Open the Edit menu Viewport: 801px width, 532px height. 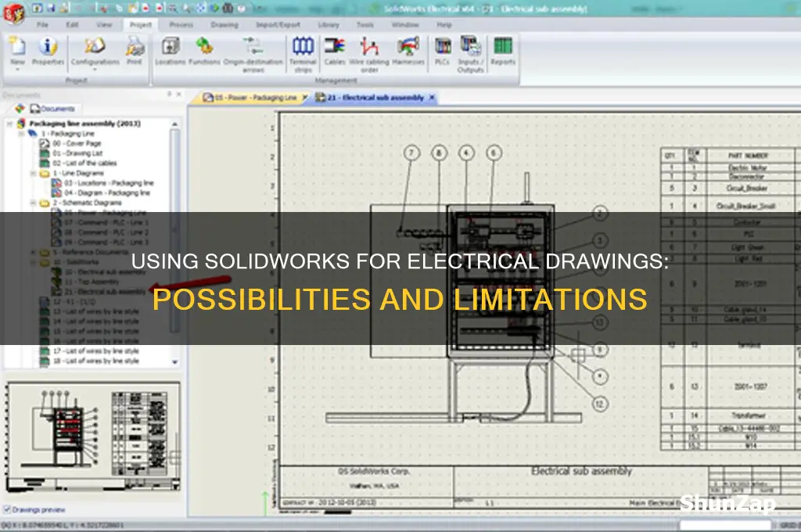(72, 24)
